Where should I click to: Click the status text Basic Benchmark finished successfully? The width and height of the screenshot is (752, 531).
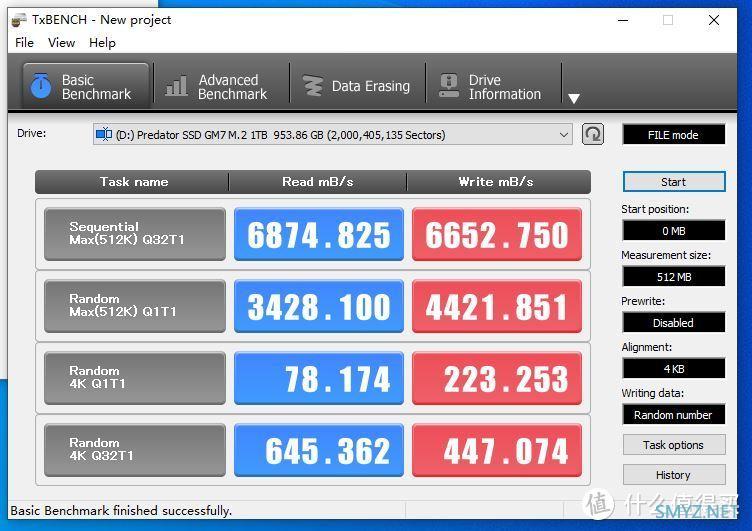click(121, 510)
